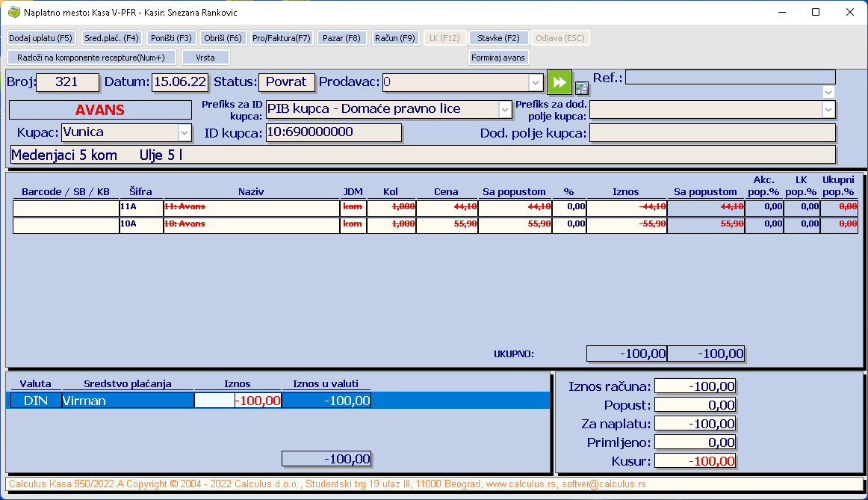Click the Za naplatu field

pos(695,425)
